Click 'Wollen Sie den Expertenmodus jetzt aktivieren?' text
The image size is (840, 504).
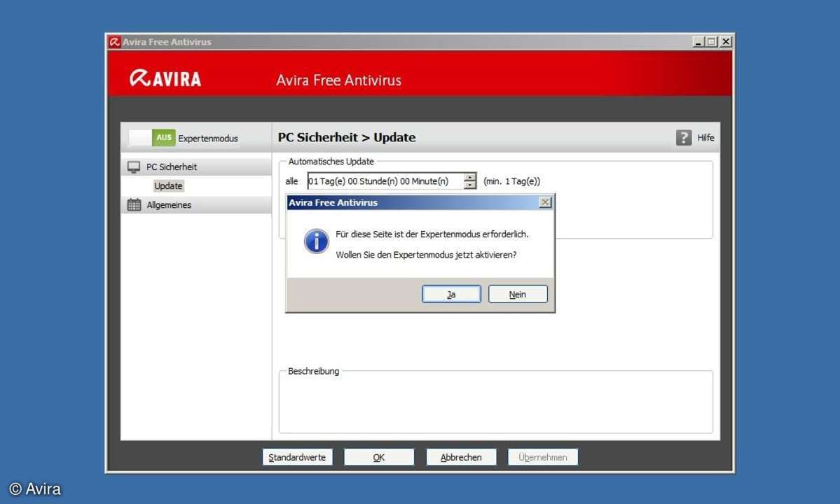pyautogui.click(x=426, y=255)
